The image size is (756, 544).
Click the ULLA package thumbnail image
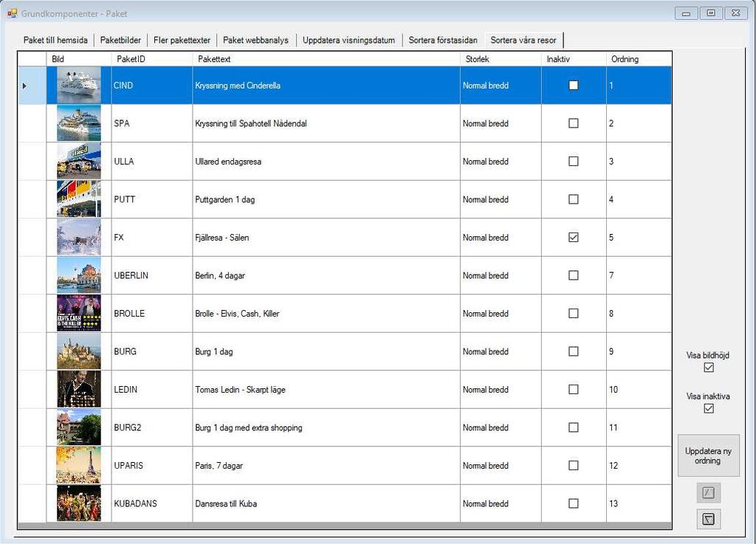(79, 162)
